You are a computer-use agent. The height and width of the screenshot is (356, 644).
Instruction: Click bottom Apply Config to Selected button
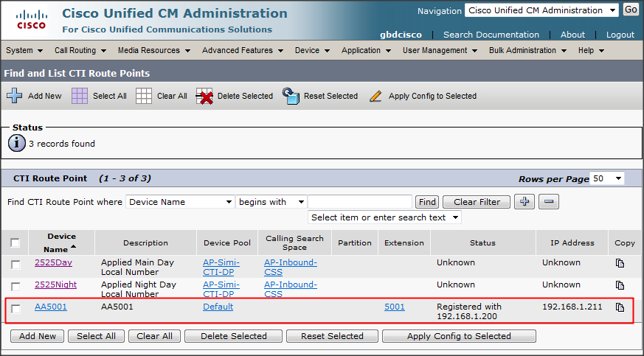pos(459,336)
